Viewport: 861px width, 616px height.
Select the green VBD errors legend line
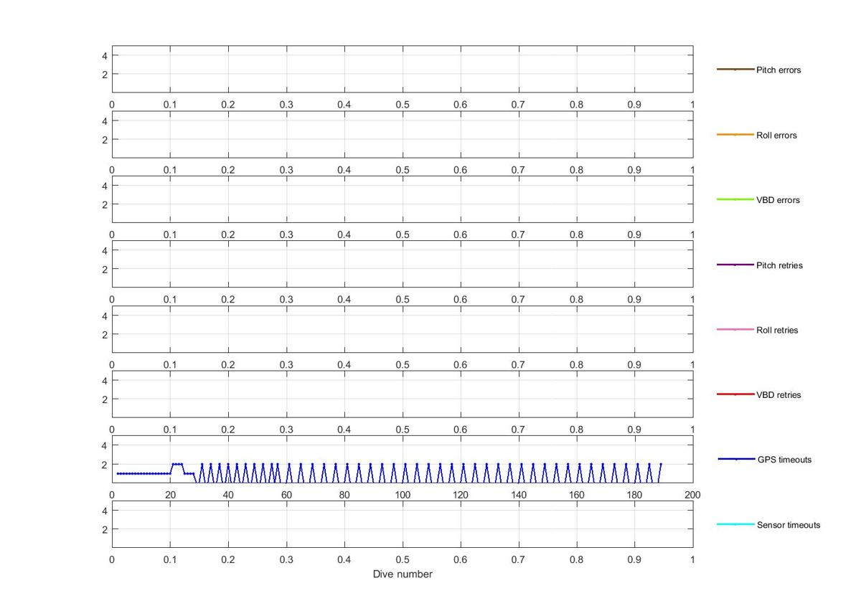tap(735, 199)
